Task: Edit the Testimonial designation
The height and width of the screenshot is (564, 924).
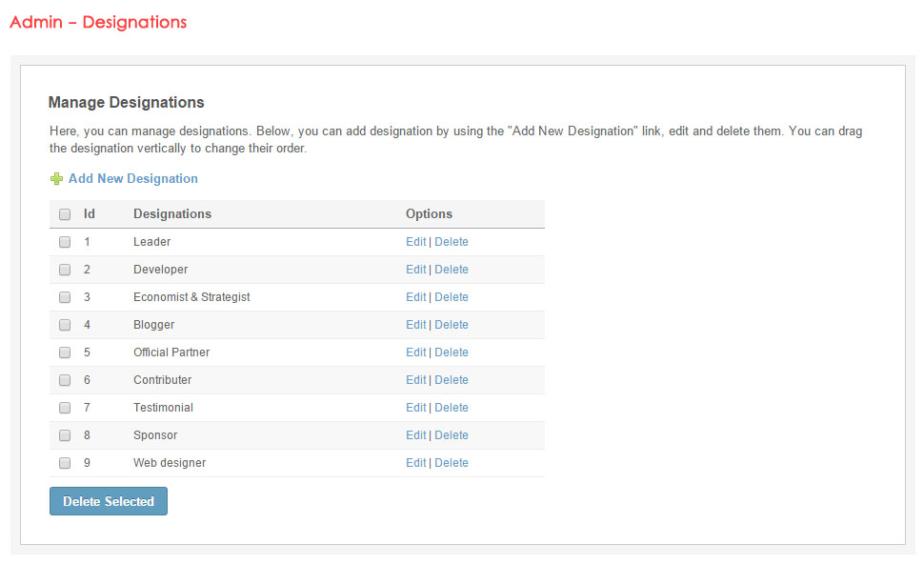Action: point(415,408)
